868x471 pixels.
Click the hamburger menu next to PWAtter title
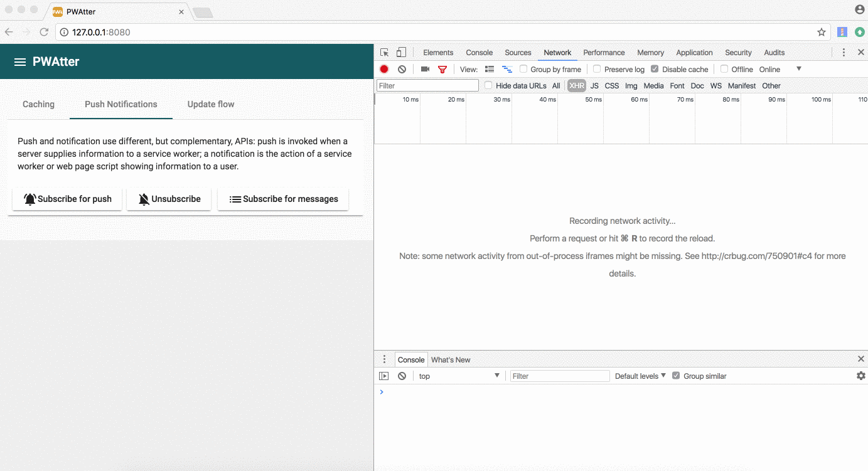(19, 61)
